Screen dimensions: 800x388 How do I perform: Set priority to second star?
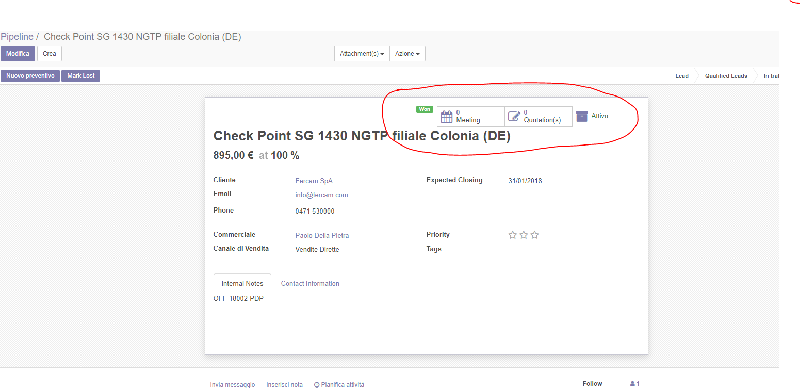[523, 235]
